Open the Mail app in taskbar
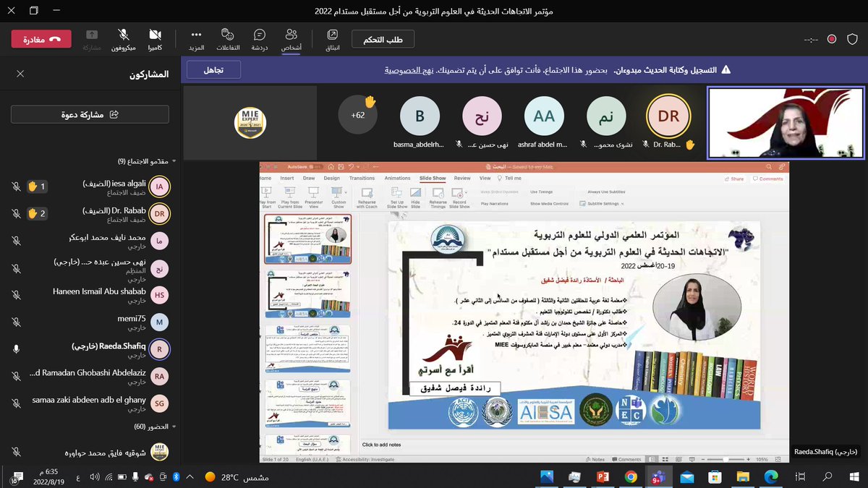Viewport: 868px width, 488px height. (x=686, y=476)
